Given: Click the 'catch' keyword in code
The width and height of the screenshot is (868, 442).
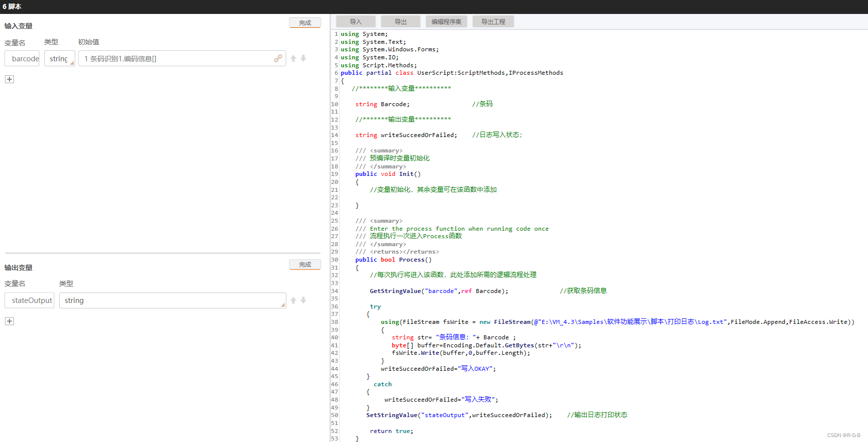Looking at the screenshot, I should click(x=382, y=384).
